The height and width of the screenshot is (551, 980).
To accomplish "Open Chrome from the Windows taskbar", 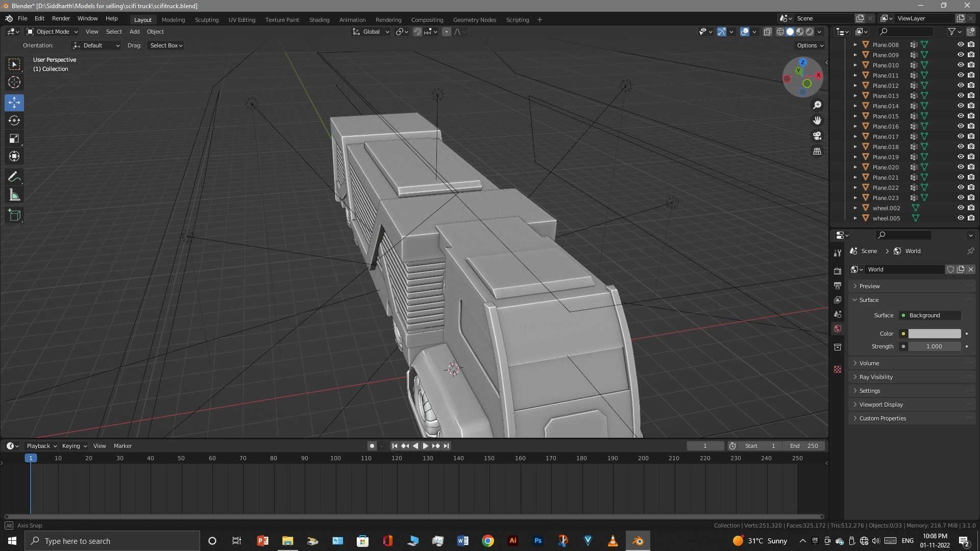I will 487,541.
